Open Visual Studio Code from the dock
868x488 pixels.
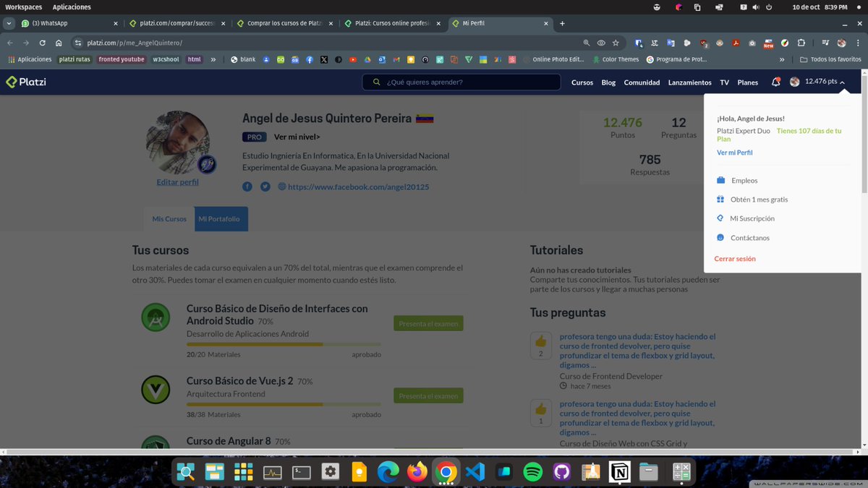(475, 473)
